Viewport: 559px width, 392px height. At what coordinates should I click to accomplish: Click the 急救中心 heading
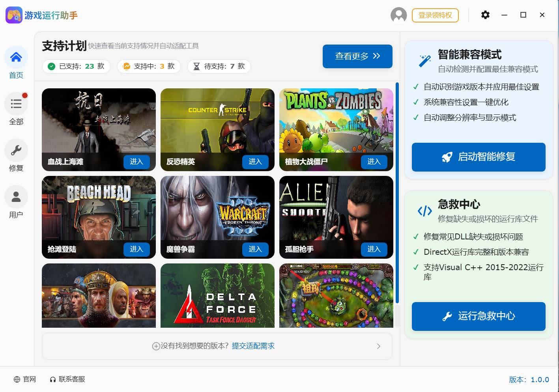pos(459,204)
